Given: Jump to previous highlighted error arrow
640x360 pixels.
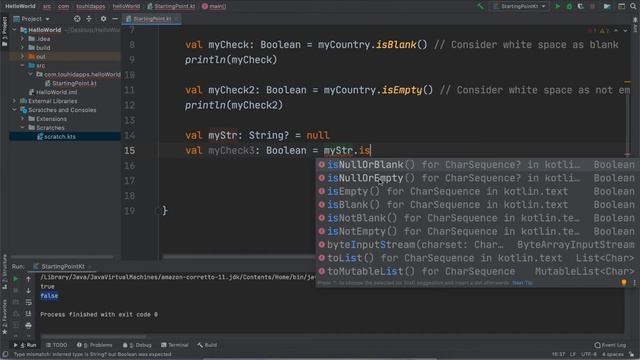Looking at the screenshot, I should pyautogui.click(x=616, y=31).
